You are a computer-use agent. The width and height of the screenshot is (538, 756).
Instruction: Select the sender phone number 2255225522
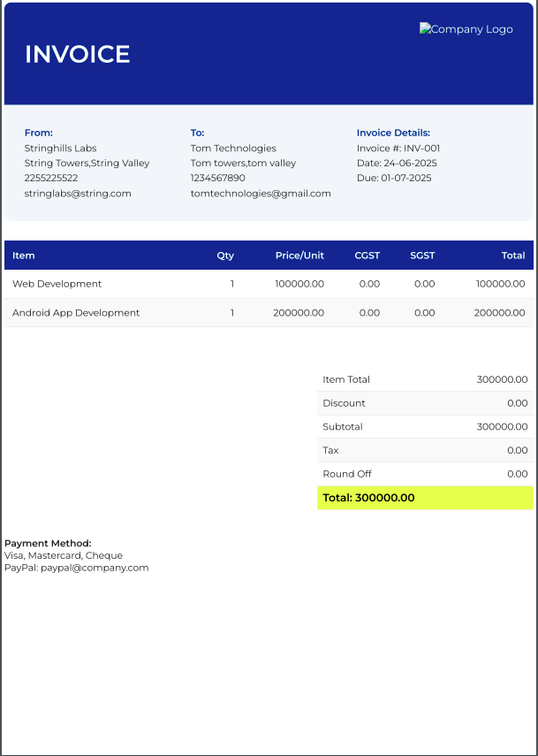(x=51, y=178)
